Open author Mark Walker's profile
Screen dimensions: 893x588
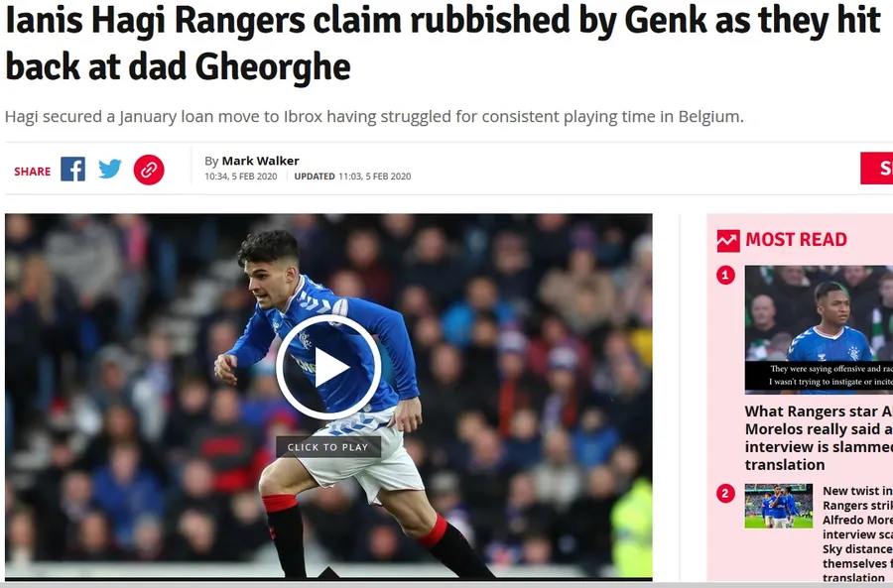point(260,161)
